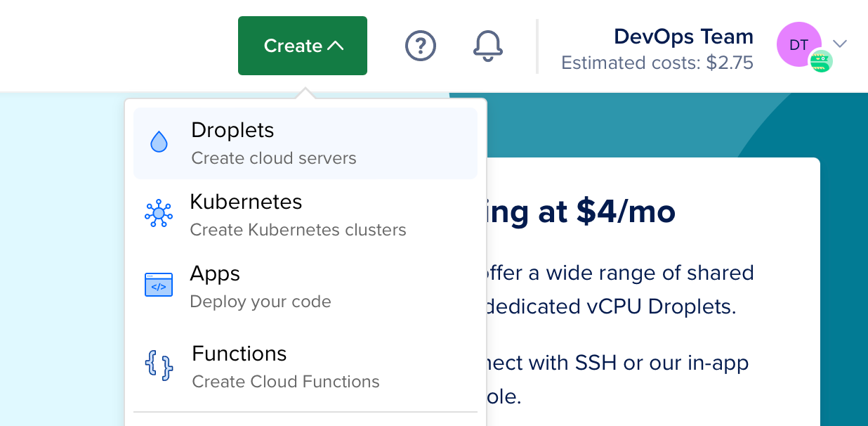Click the green Create button label
The height and width of the screenshot is (426, 868).
(293, 46)
